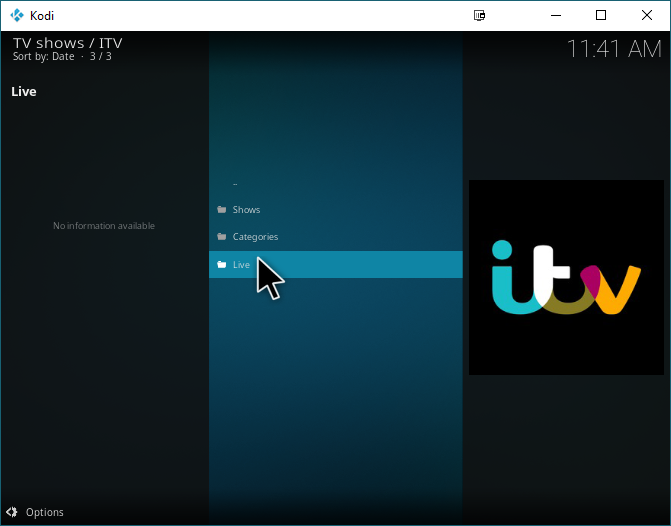Open the Categories folder
671x526 pixels.
coord(336,237)
